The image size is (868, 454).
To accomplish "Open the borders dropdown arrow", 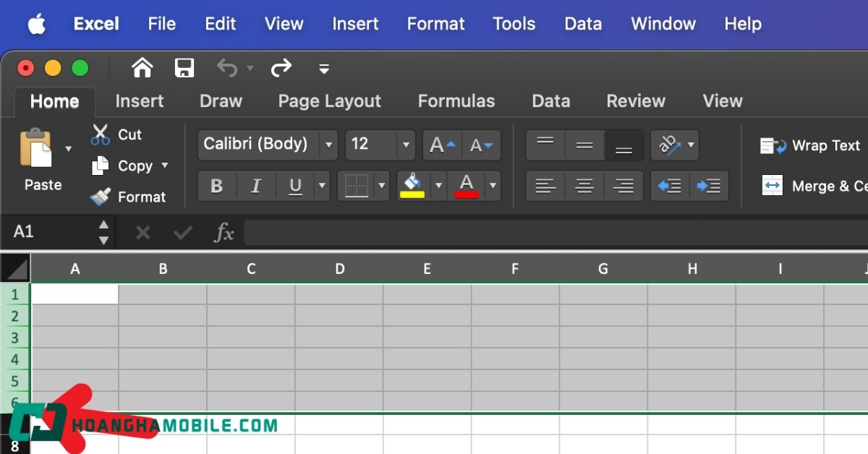I will pos(381,187).
